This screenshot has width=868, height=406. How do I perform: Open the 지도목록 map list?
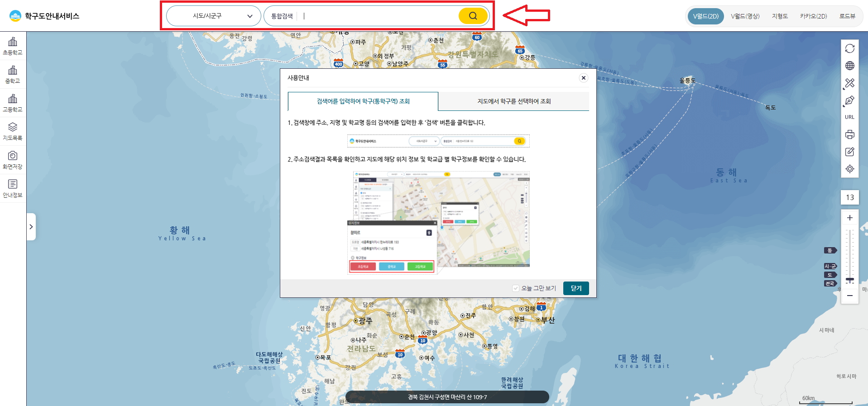tap(13, 132)
